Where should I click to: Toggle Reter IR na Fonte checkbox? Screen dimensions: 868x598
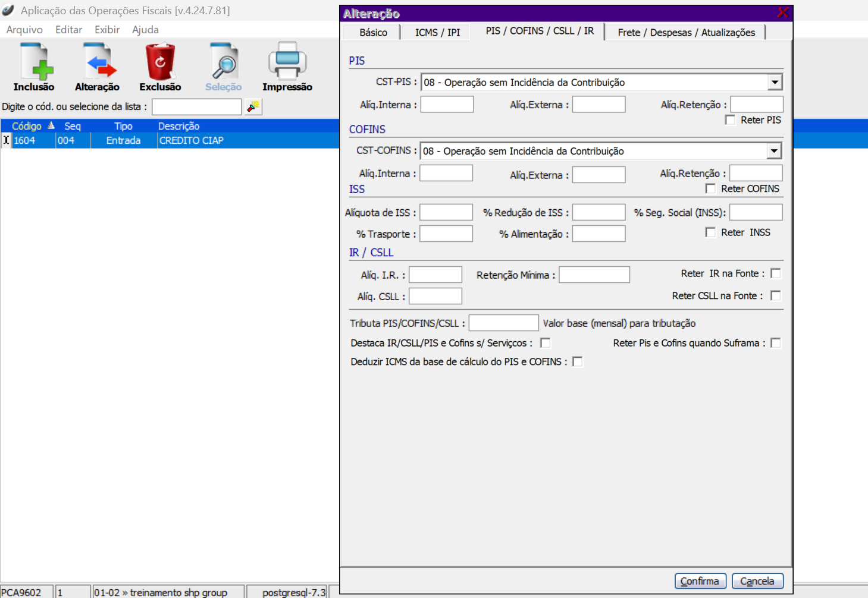pyautogui.click(x=775, y=273)
